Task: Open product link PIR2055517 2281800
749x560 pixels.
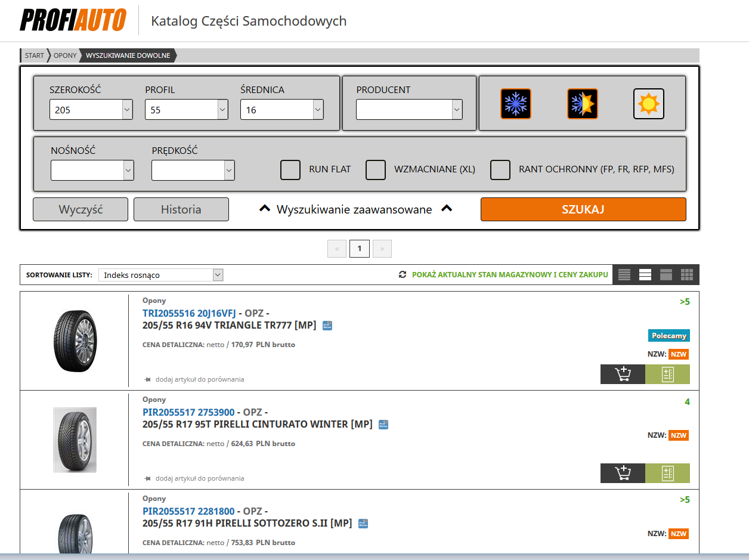Action: point(188,511)
